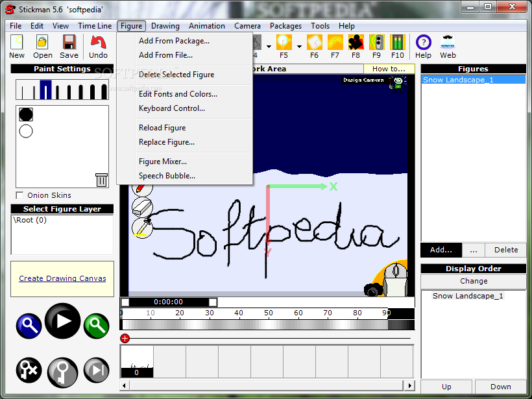Select the white color circle
This screenshot has width=532, height=399.
click(26, 131)
